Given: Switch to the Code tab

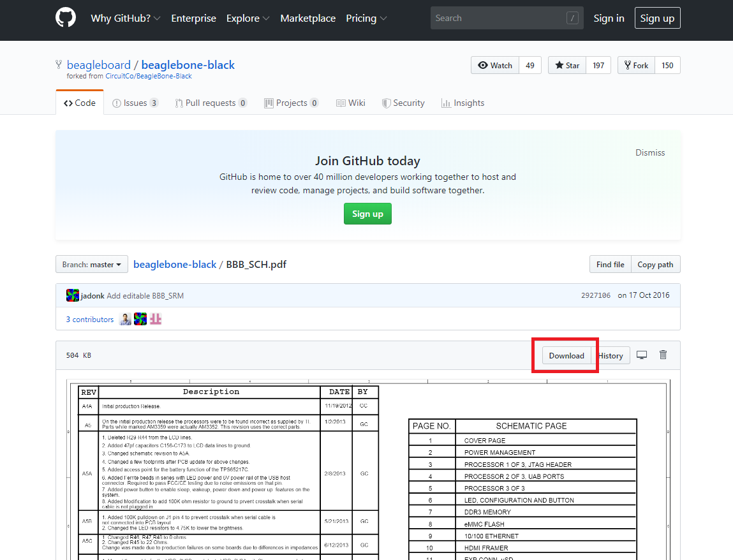Looking at the screenshot, I should pos(80,103).
